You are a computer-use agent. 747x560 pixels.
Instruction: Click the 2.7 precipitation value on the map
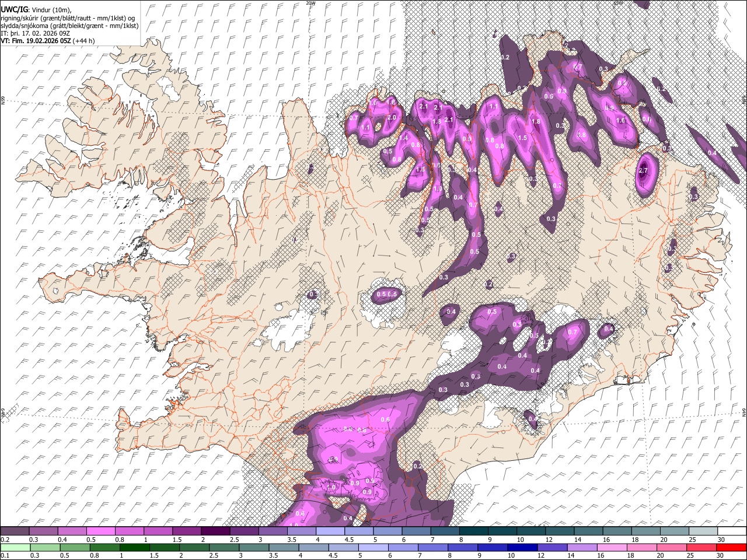643,170
